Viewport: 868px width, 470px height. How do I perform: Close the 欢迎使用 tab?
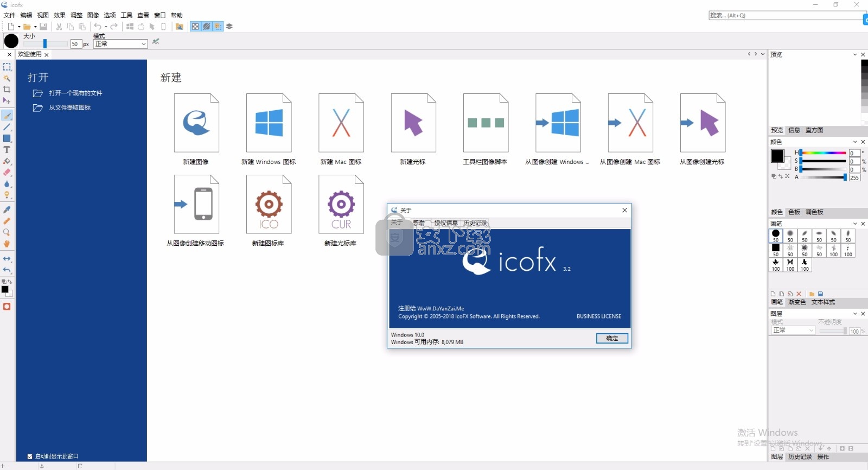[47, 55]
